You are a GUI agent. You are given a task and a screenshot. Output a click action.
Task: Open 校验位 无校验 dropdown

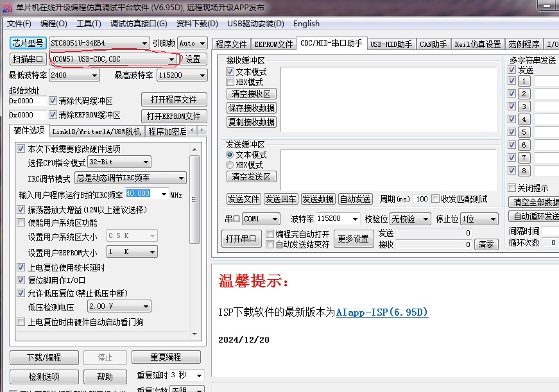tap(410, 218)
